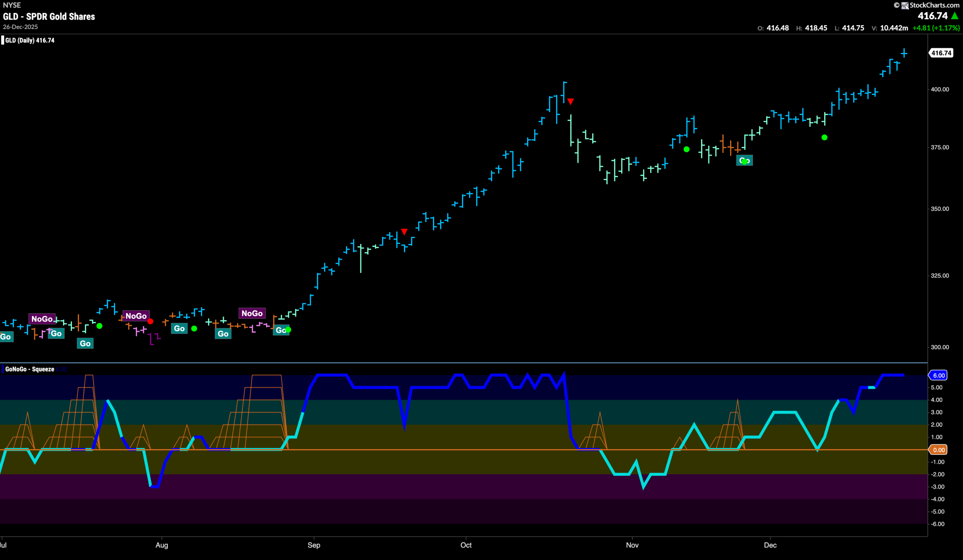The image size is (963, 560).
Task: Click the green up arrow beside 416.74
Action: pos(955,16)
